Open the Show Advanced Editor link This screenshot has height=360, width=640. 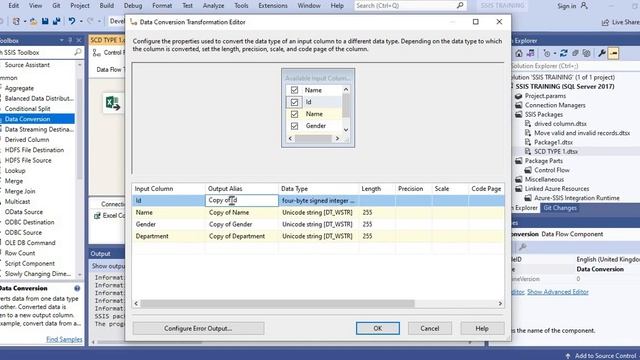point(558,292)
